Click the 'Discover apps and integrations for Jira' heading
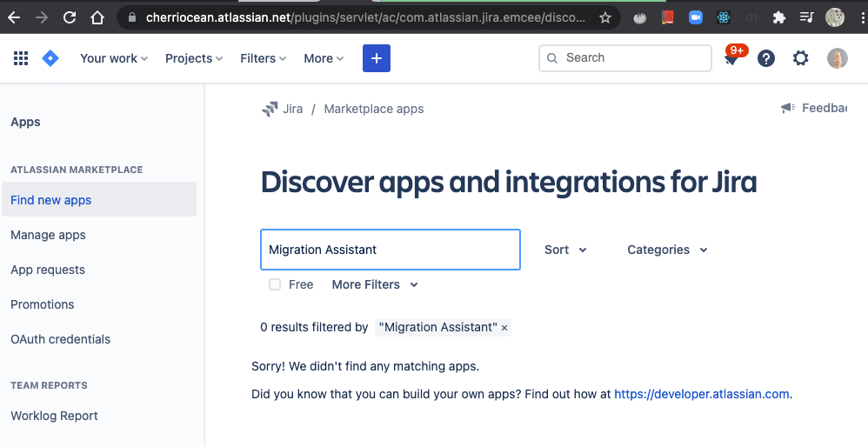The image size is (868, 447). pyautogui.click(x=509, y=182)
